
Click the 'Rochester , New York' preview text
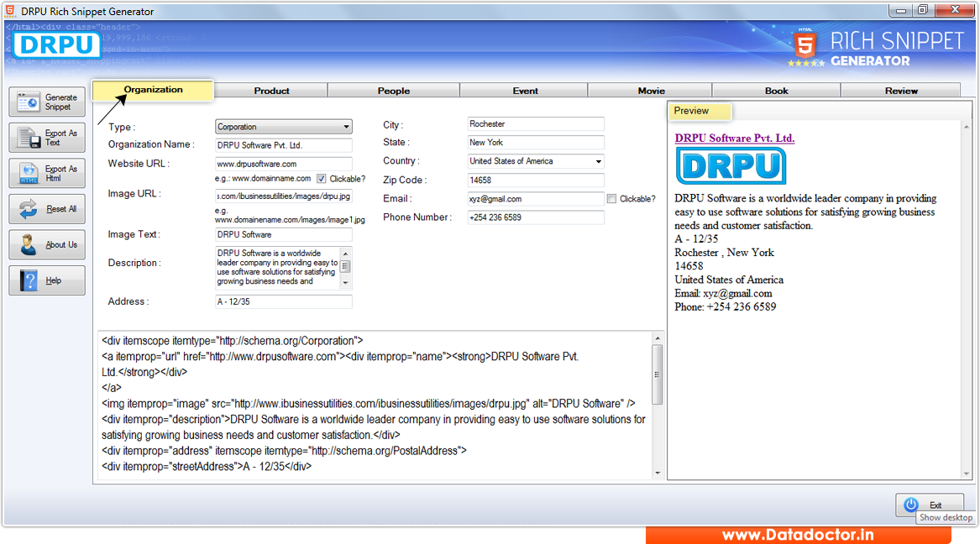click(725, 253)
